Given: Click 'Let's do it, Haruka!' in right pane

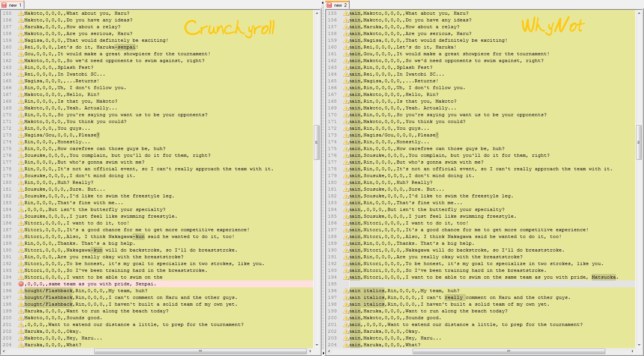Looking at the screenshot, I should point(427,47).
